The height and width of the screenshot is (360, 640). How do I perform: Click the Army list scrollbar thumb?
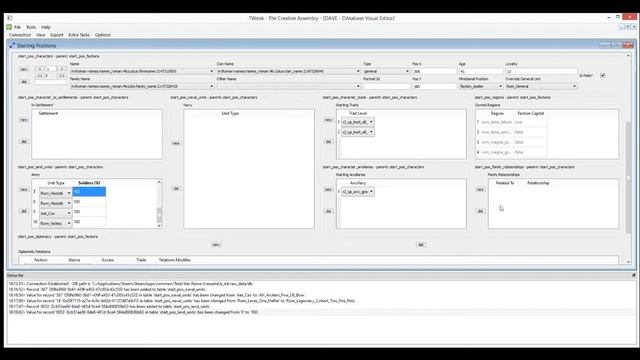(159, 214)
